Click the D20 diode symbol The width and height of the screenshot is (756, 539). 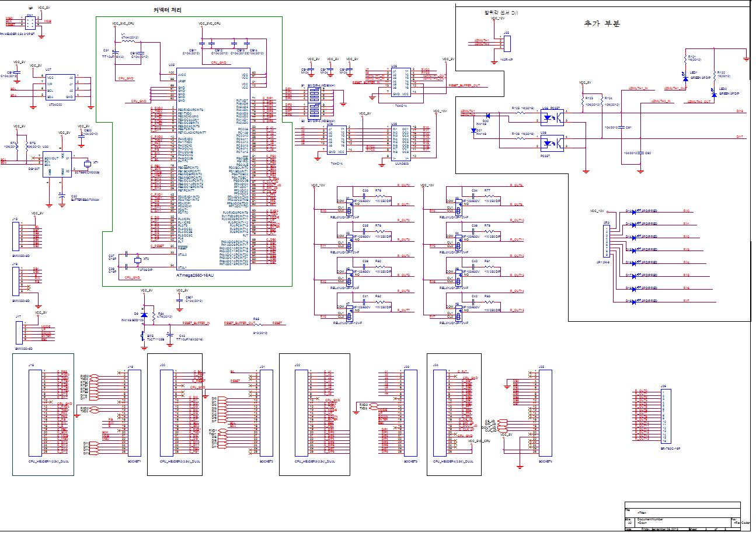(x=489, y=116)
